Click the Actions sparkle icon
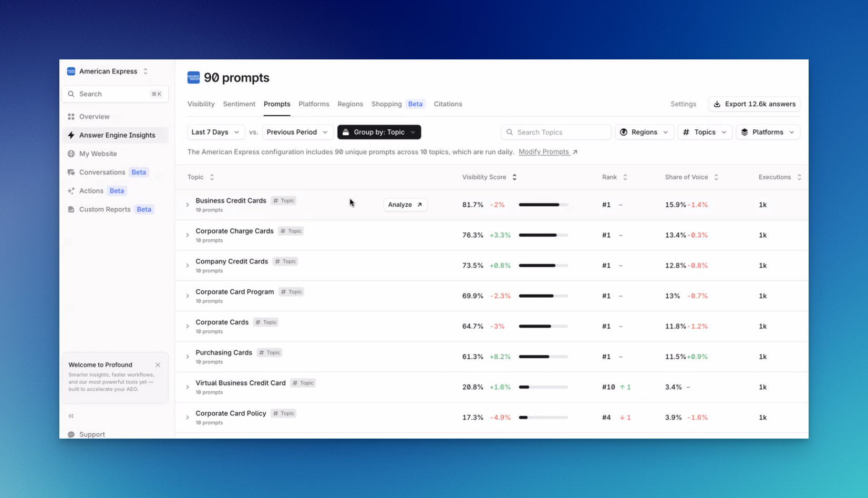Viewport: 868px width, 498px height. point(71,191)
